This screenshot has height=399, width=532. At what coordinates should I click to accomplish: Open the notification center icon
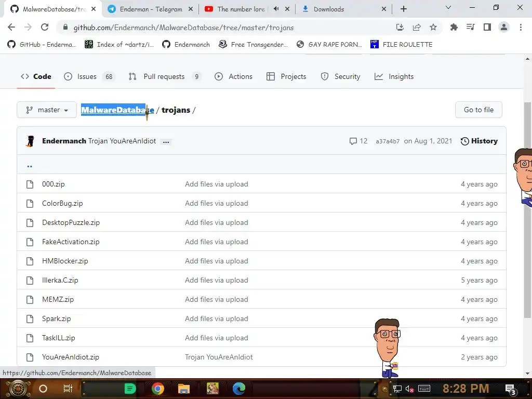click(510, 389)
